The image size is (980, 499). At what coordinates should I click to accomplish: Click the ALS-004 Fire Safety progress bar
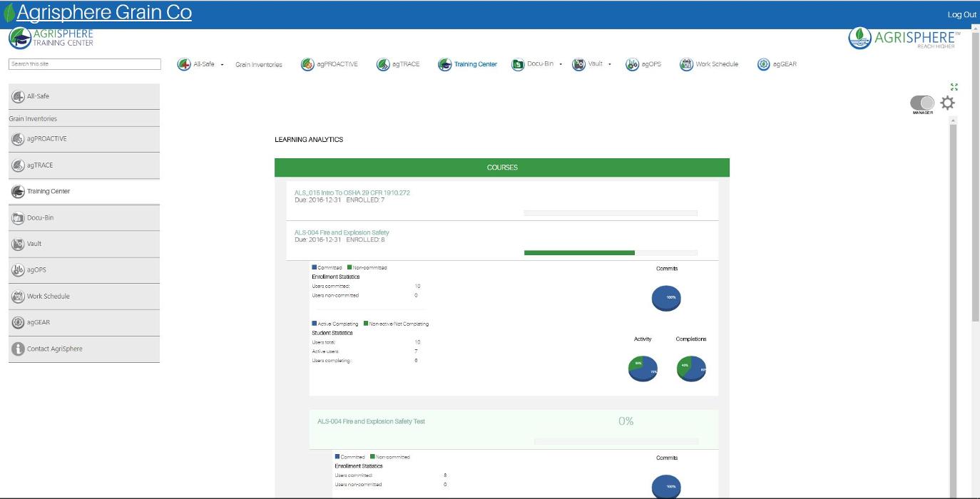611,252
